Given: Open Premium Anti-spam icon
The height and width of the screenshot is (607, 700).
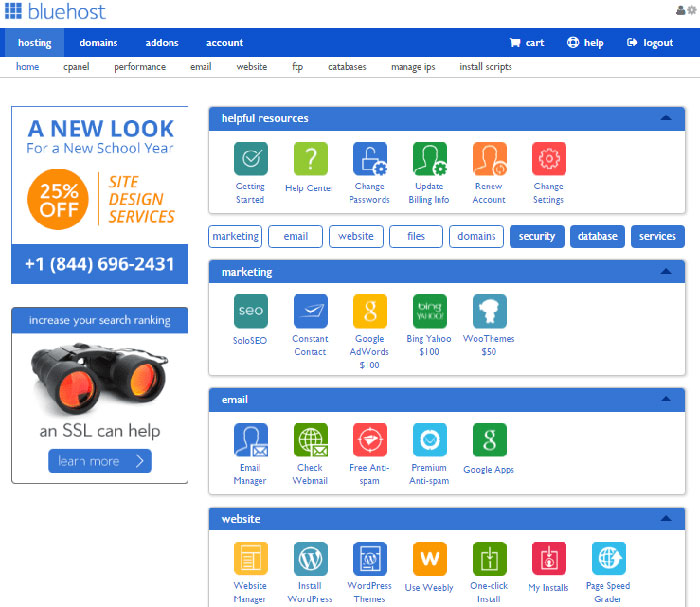Looking at the screenshot, I should (429, 440).
